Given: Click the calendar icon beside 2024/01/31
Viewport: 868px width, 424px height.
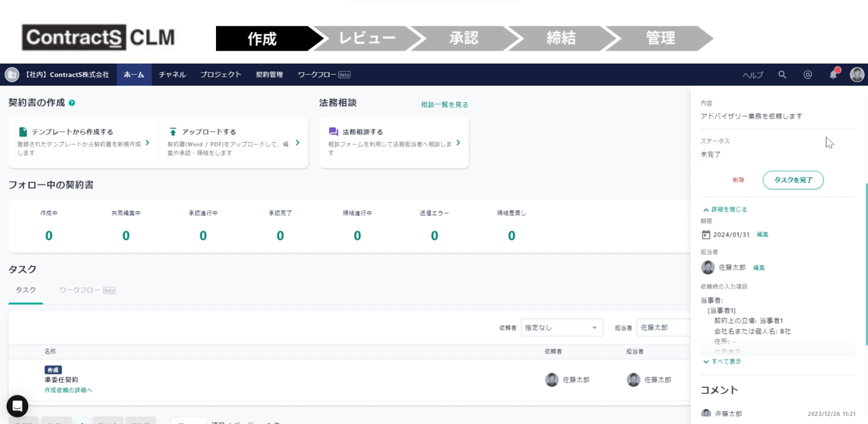Looking at the screenshot, I should (706, 235).
